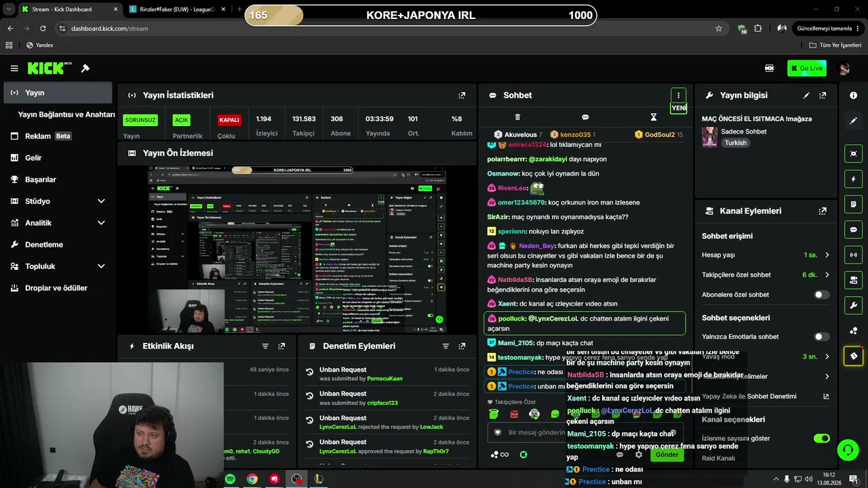Expand the Topluluk sidebar section

(x=101, y=266)
